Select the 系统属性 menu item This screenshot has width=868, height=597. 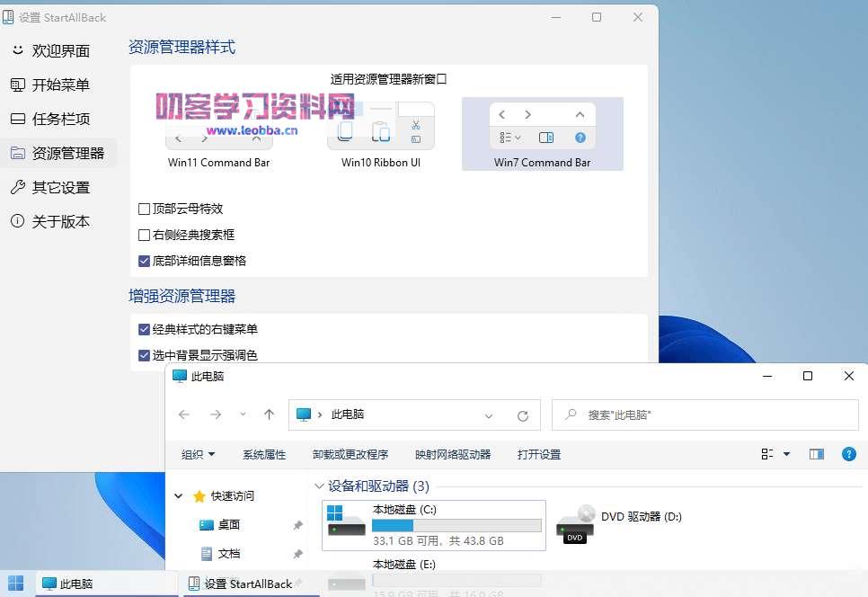click(264, 454)
